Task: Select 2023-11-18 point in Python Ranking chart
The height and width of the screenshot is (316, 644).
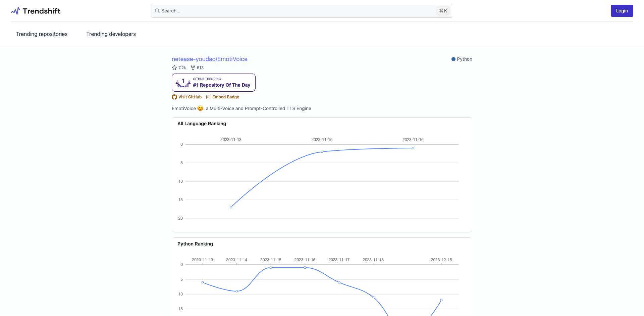Action: click(373, 297)
